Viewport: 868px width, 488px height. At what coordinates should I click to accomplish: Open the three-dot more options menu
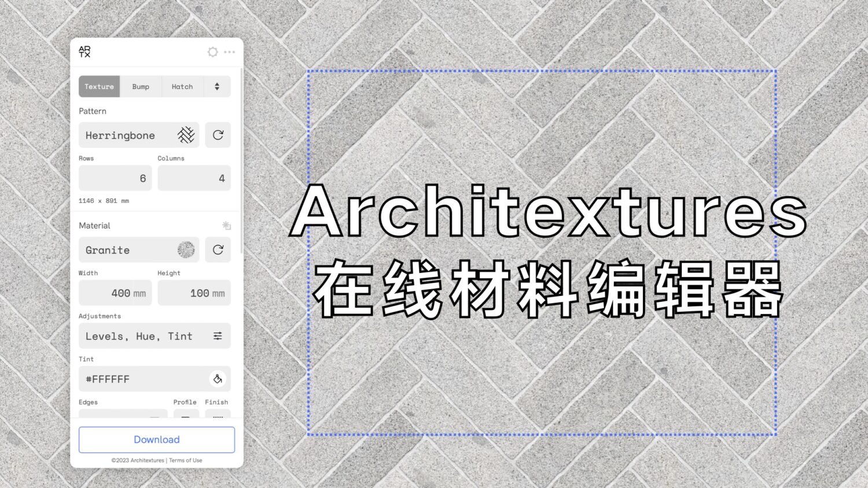click(x=230, y=52)
